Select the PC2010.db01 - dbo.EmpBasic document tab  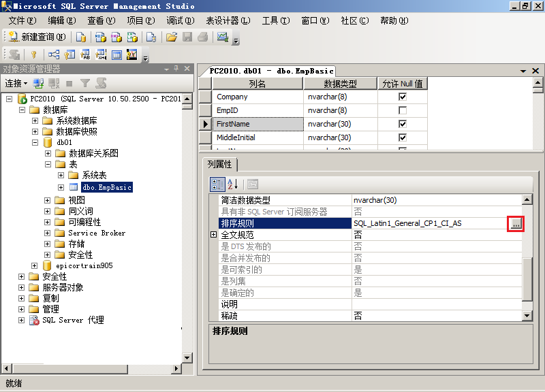pos(271,71)
